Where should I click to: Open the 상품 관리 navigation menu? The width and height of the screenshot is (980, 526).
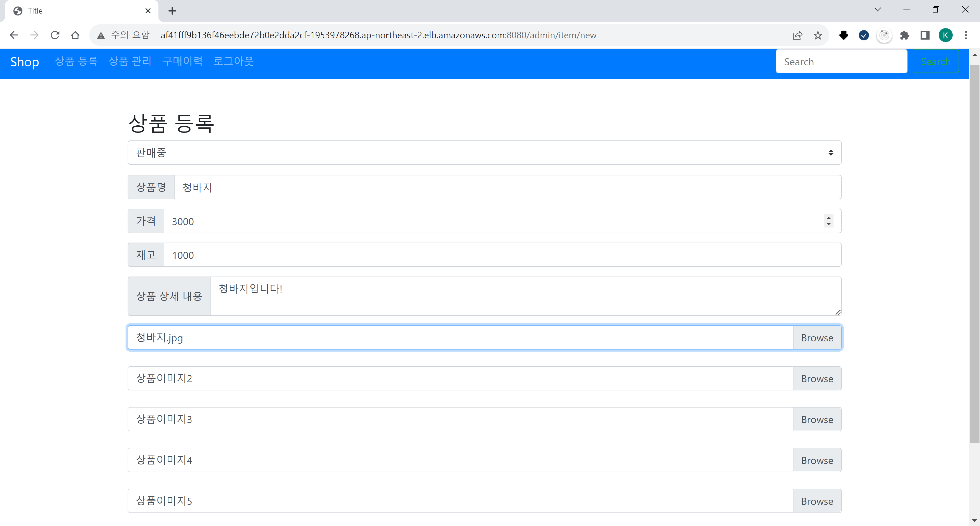[130, 61]
